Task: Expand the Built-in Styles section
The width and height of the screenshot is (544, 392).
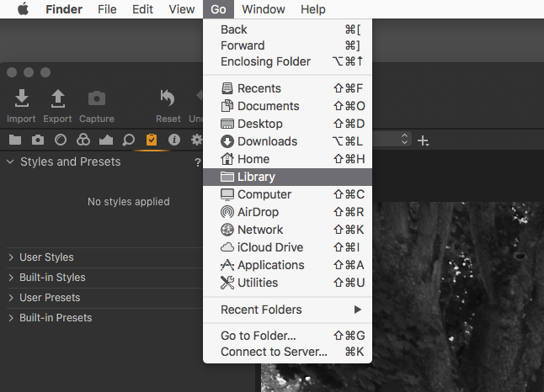Action: click(x=52, y=278)
